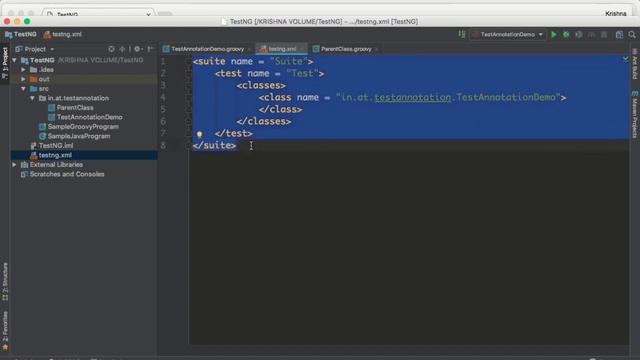This screenshot has width=640, height=360.
Task: Select ParentClass in the project tree
Action: point(75,108)
